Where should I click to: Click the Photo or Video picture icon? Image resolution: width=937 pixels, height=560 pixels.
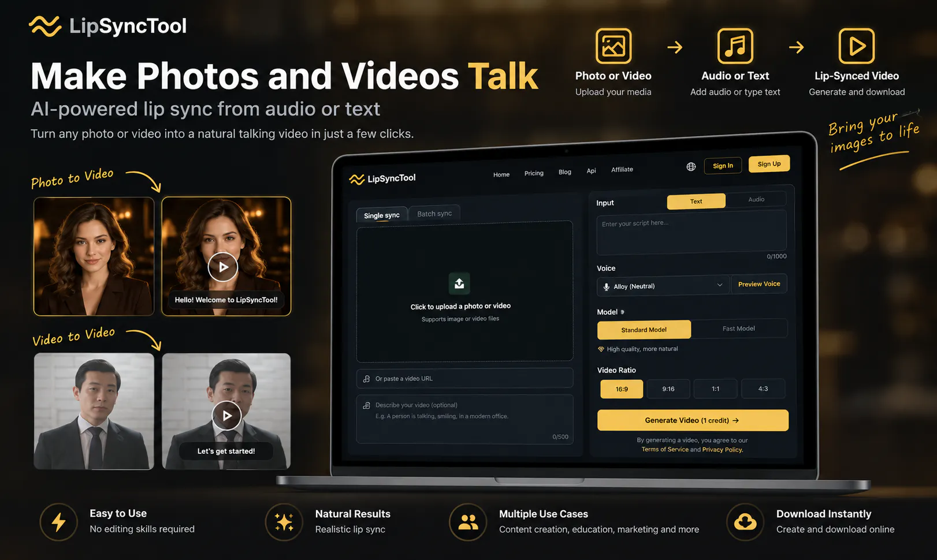[x=613, y=46]
